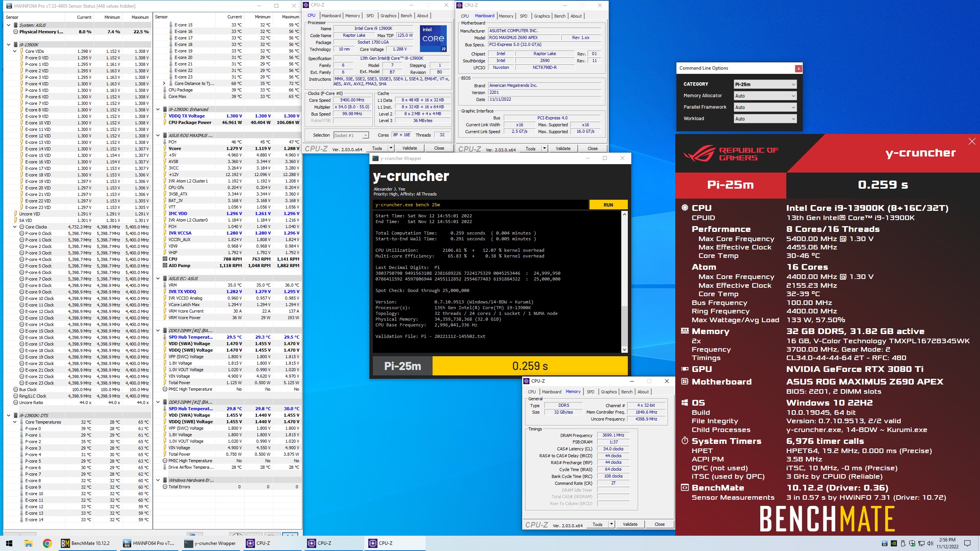Open network status tray icon
The width and height of the screenshot is (980, 551).
(x=921, y=543)
